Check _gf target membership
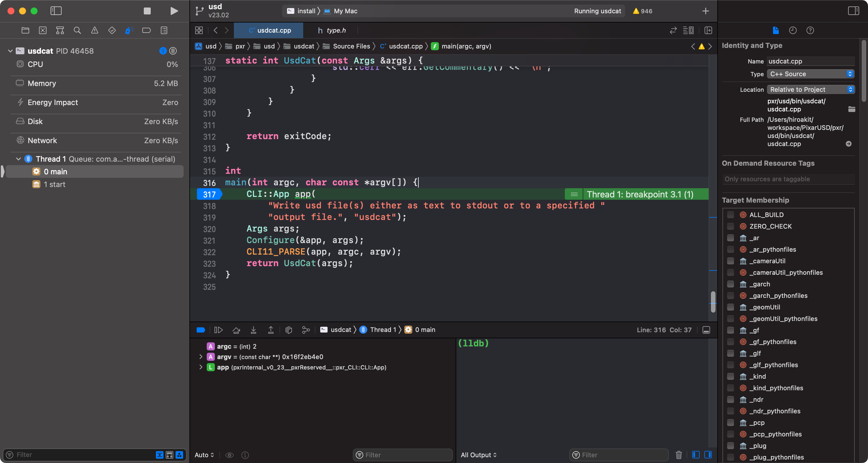The height and width of the screenshot is (463, 868). click(730, 330)
